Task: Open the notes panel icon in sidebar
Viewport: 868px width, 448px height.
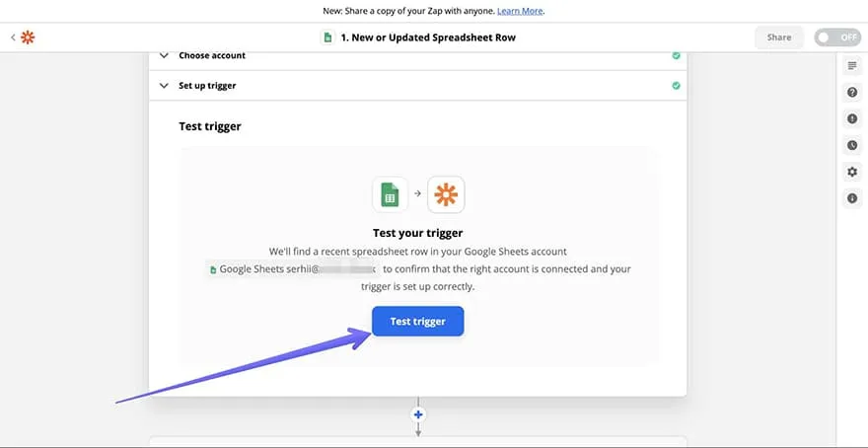Action: coord(852,66)
